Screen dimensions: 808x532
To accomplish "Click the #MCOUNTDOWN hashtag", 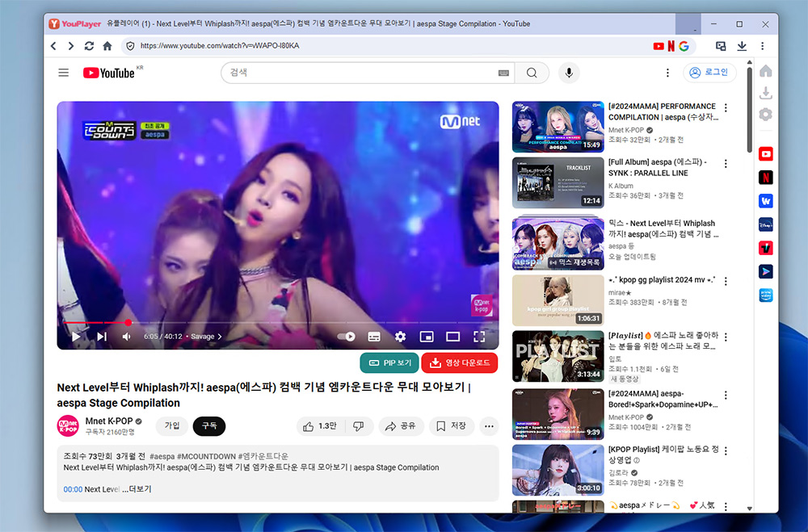I will click(x=206, y=456).
